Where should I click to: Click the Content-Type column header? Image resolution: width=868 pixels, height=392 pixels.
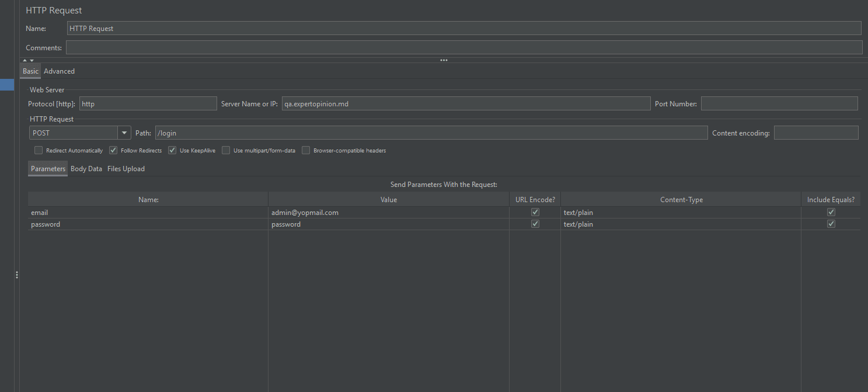click(681, 200)
